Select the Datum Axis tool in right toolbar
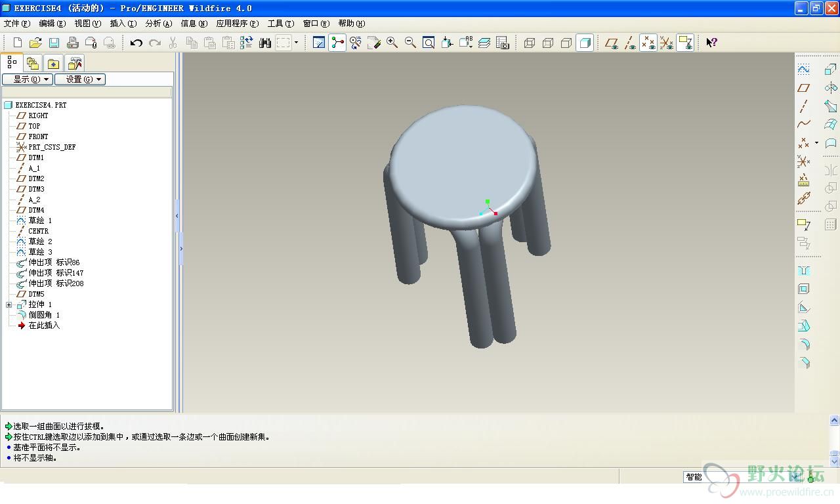This screenshot has height=504, width=840. pyautogui.click(x=803, y=106)
